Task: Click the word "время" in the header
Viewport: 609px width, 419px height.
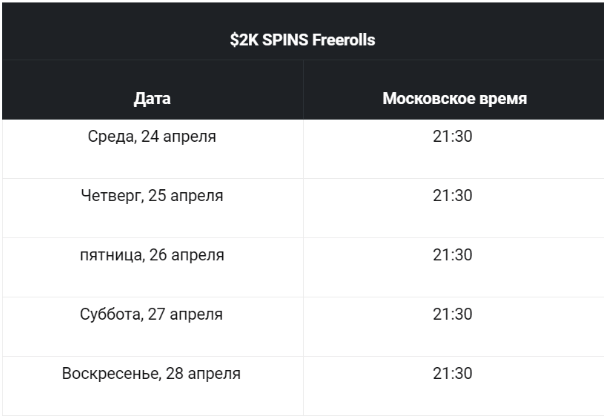Action: pos(501,99)
